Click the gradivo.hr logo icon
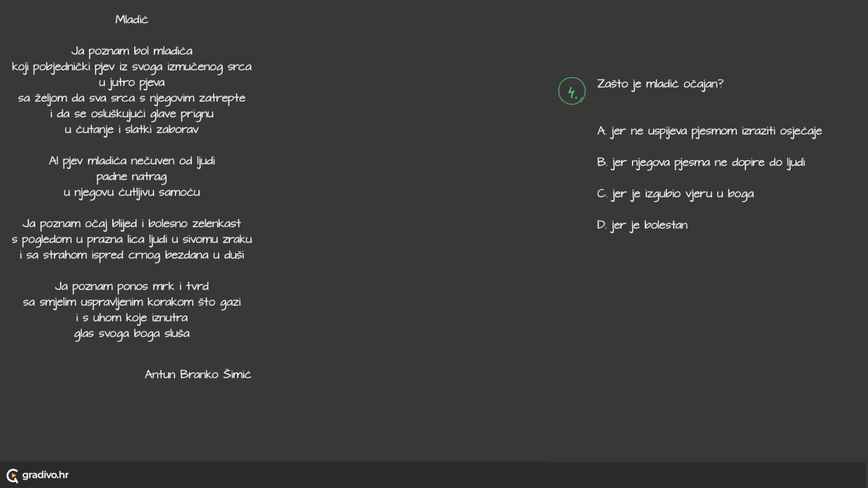Viewport: 868px width, 488px height. click(12, 475)
